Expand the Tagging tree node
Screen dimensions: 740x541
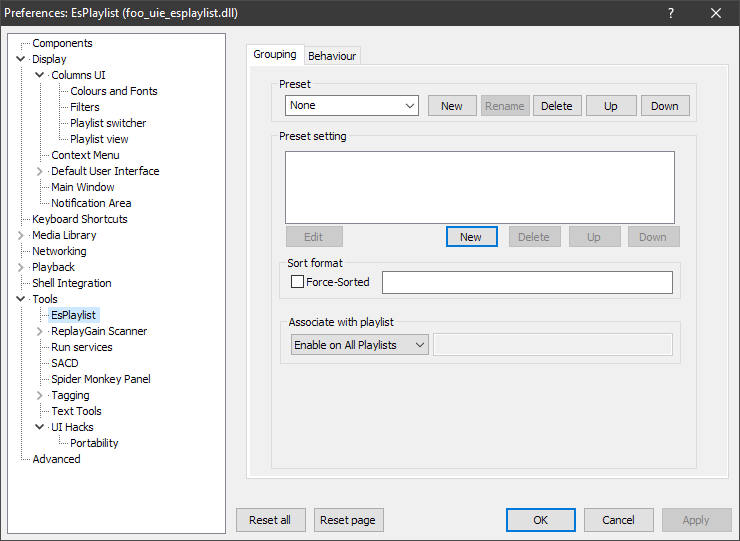coord(40,395)
